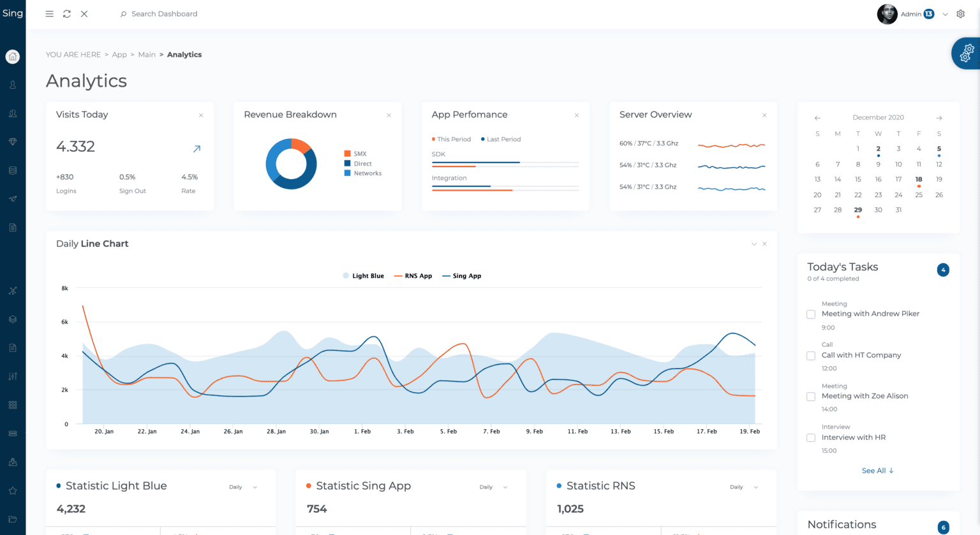Select December 18 in calendar
980x535 pixels.
point(919,180)
